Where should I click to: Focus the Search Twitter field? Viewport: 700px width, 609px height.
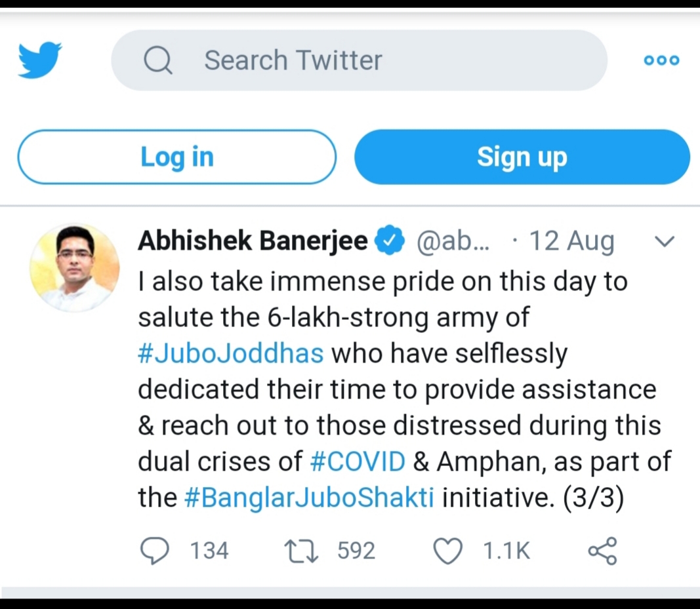tap(367, 60)
